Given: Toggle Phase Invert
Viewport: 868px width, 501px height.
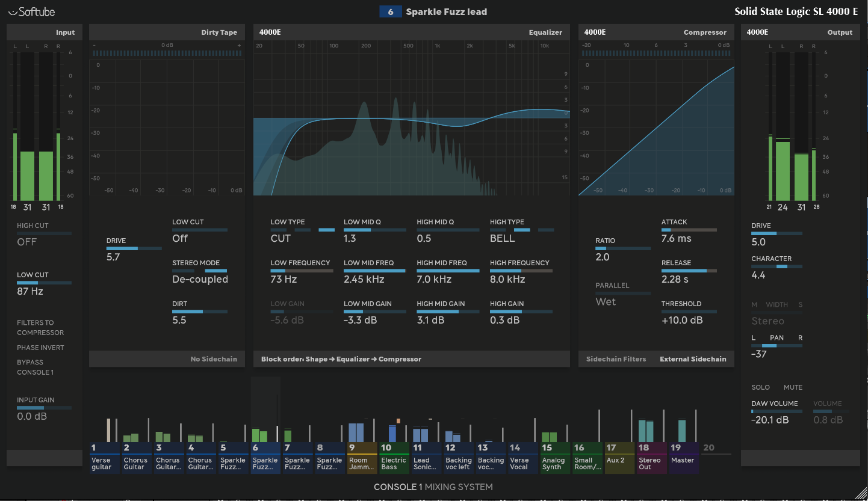Looking at the screenshot, I should (x=40, y=348).
